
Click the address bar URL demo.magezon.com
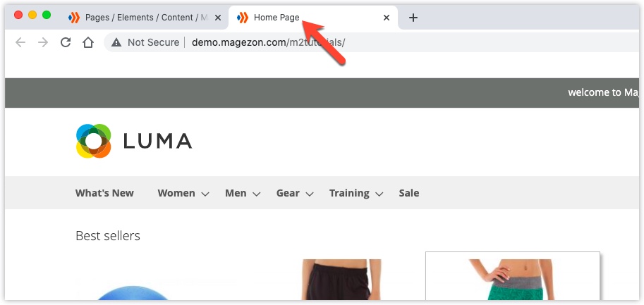(x=268, y=42)
